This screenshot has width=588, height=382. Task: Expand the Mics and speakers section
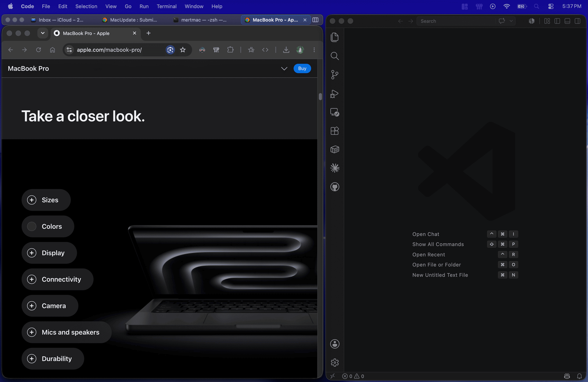click(x=67, y=332)
